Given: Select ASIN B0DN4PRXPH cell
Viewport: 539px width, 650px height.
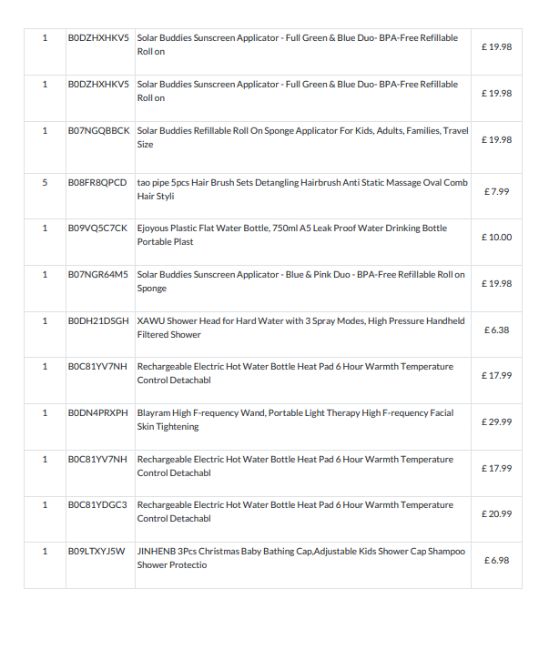Looking at the screenshot, I should pyautogui.click(x=98, y=413).
